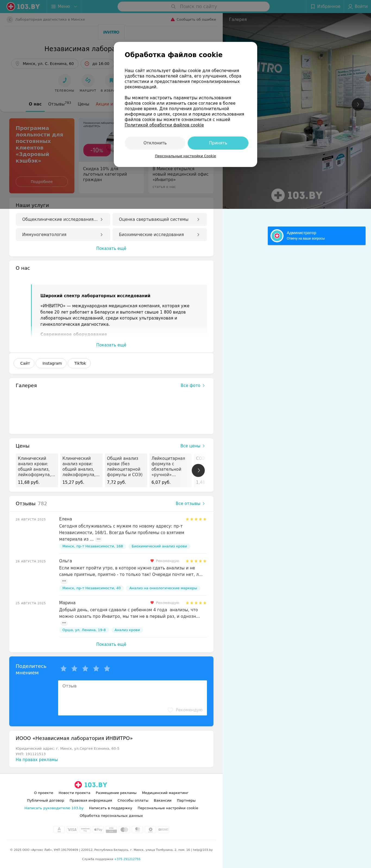Image resolution: width=371 pixels, height=868 pixels.
Task: Expand Елена's review with ellipsis
Action: point(99,539)
